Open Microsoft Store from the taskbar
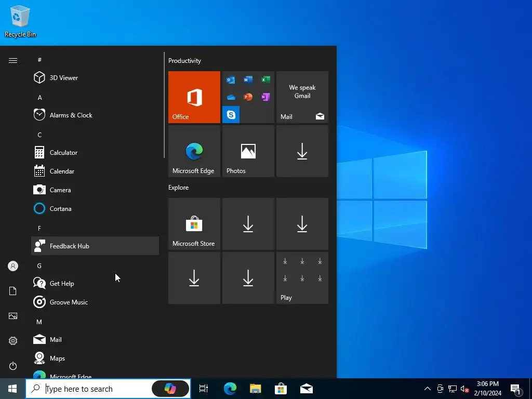Image resolution: width=532 pixels, height=399 pixels. 281,389
